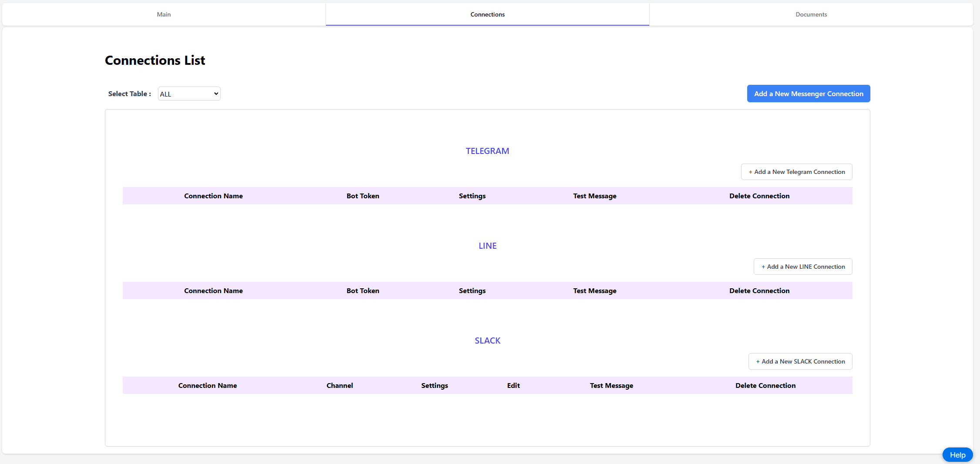This screenshot has height=464, width=980.
Task: Click the Connections List page title
Action: pos(155,60)
